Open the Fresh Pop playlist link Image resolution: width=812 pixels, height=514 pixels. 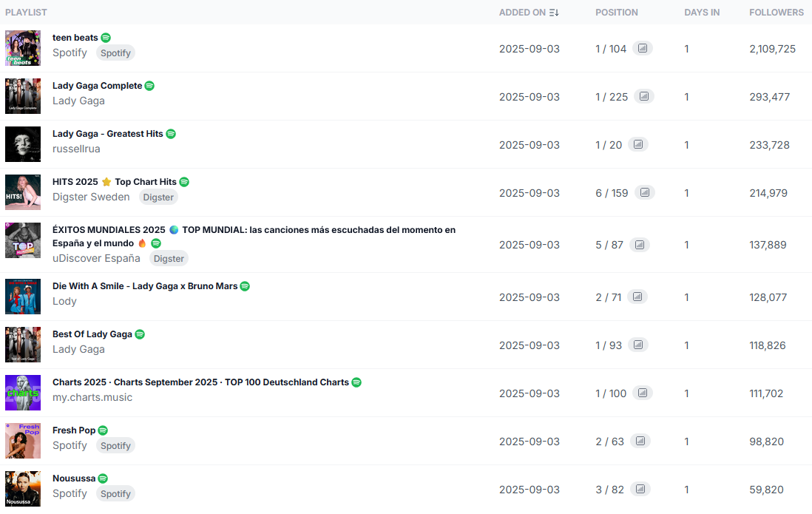(x=74, y=430)
